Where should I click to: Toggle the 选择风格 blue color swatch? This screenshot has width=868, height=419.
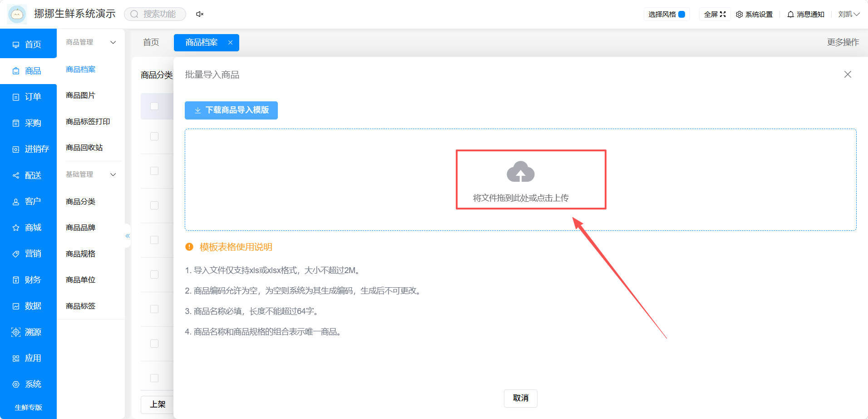coord(681,15)
